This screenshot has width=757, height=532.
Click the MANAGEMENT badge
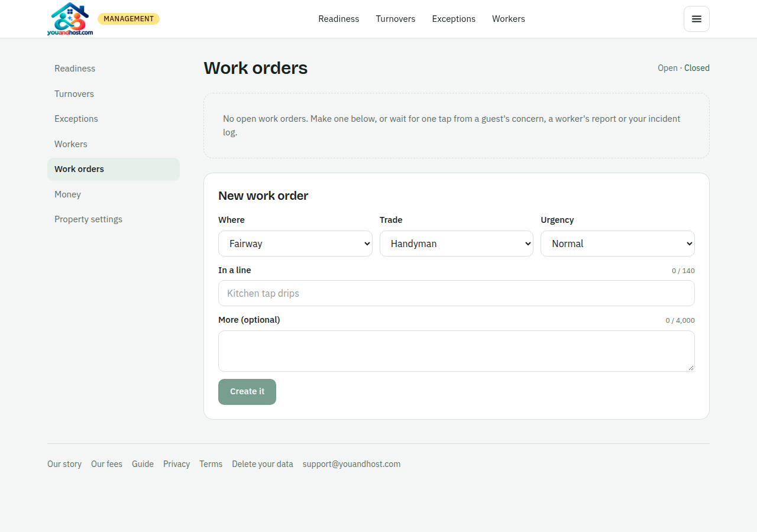click(x=128, y=19)
